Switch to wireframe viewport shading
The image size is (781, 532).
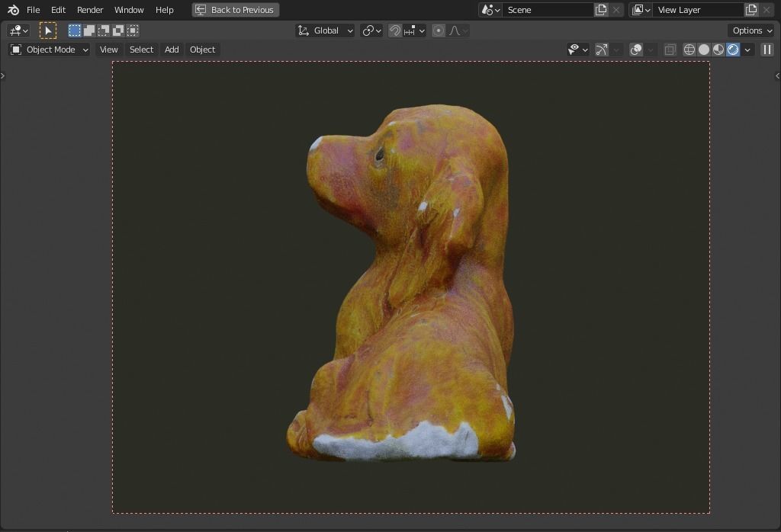coord(689,50)
